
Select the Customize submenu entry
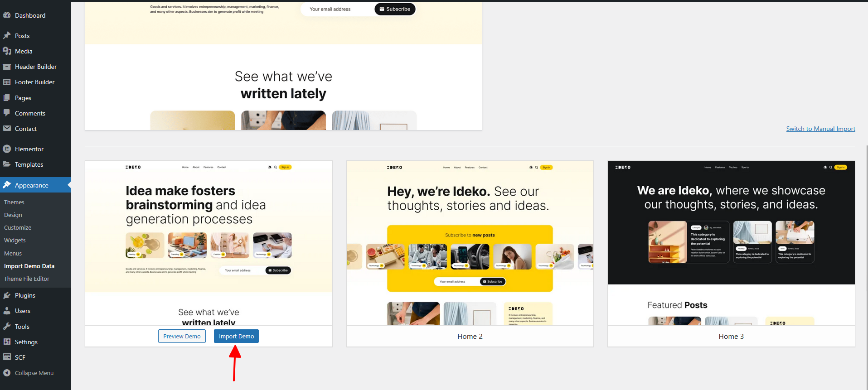click(x=18, y=227)
